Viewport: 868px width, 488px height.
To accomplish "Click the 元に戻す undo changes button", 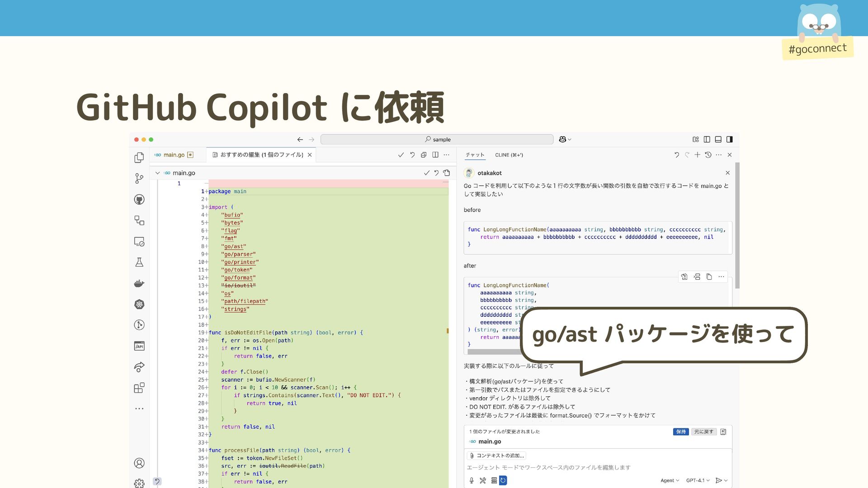I will pyautogui.click(x=703, y=432).
